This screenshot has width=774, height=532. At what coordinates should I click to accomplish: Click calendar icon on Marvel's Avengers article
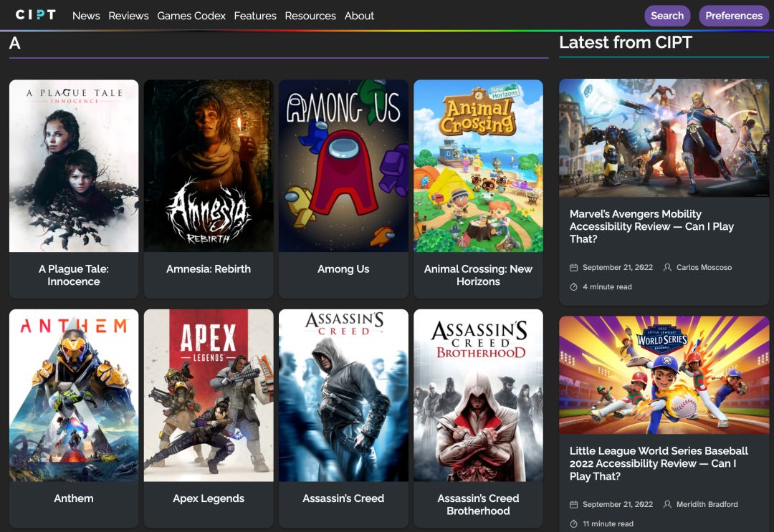573,267
